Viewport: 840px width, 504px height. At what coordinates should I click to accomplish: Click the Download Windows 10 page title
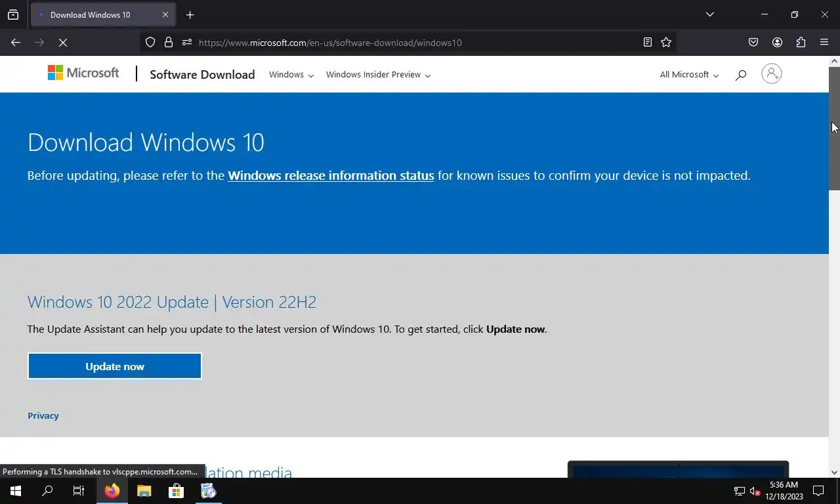pos(146,142)
